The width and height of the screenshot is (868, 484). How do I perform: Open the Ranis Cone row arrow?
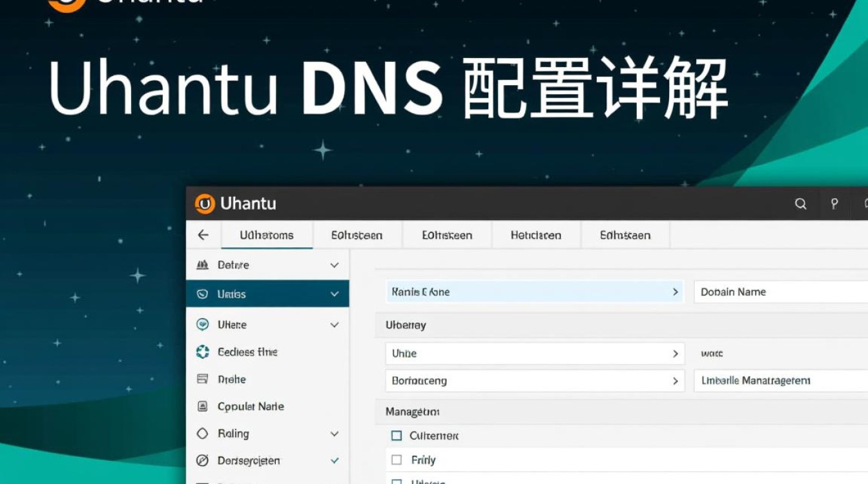[676, 292]
